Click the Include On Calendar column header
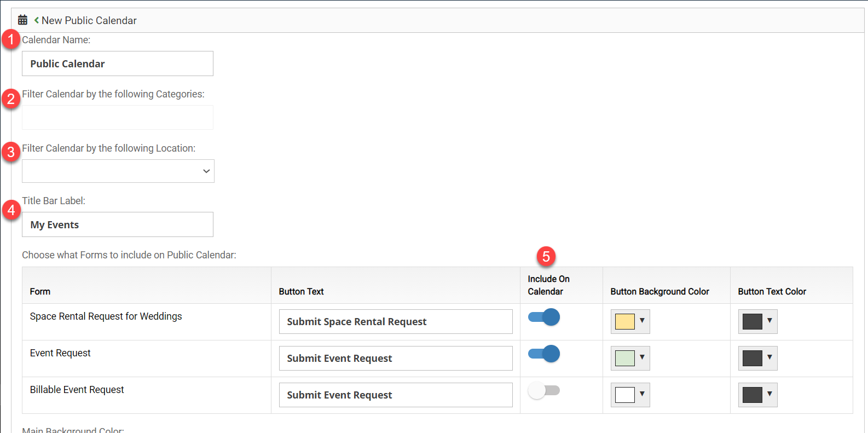The width and height of the screenshot is (868, 433). click(x=548, y=285)
